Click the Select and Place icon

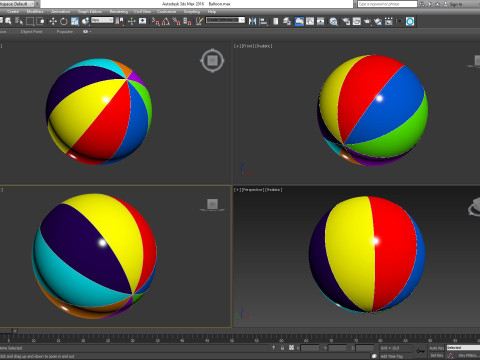86,21
